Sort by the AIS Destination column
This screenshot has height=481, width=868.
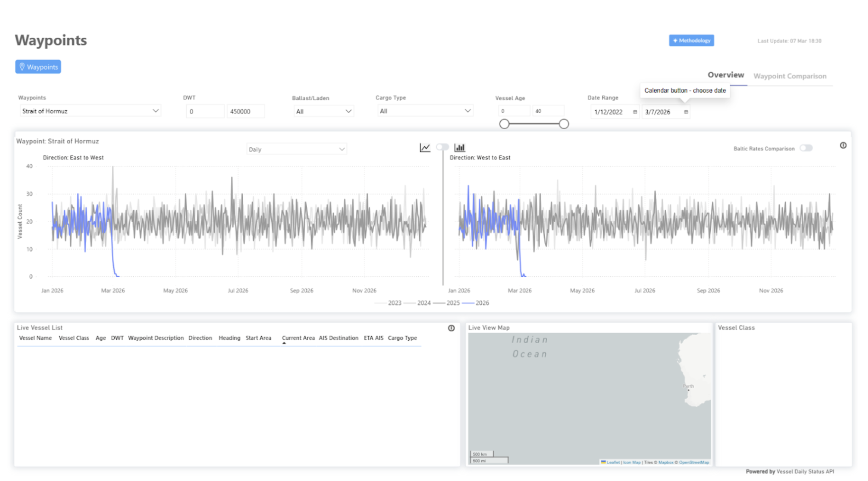click(x=339, y=338)
